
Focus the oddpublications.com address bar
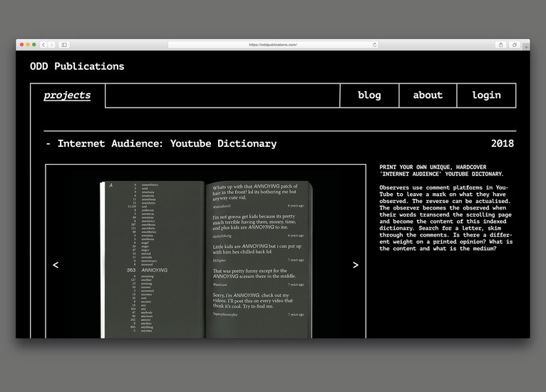pos(273,45)
